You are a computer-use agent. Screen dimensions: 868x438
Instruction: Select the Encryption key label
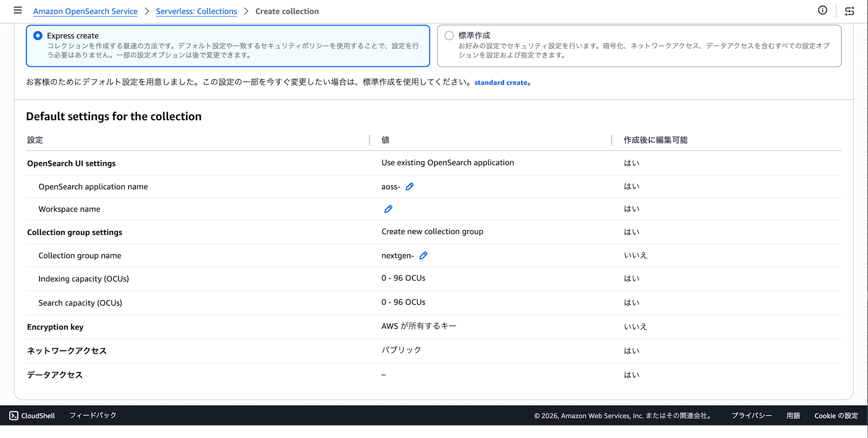[x=55, y=327]
